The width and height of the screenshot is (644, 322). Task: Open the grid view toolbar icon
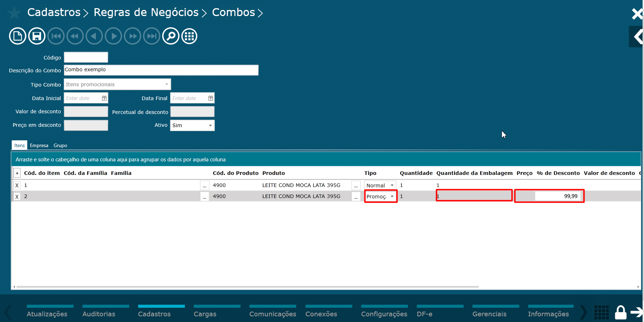pos(189,36)
